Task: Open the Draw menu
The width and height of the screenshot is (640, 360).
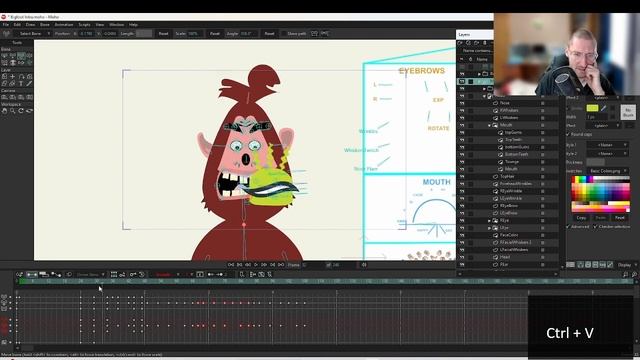Action: tap(31, 24)
